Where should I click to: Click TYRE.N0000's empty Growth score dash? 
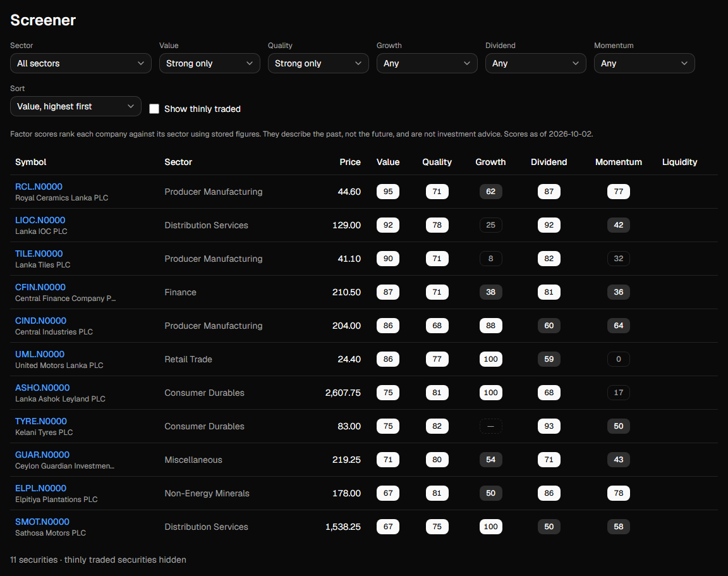(491, 426)
